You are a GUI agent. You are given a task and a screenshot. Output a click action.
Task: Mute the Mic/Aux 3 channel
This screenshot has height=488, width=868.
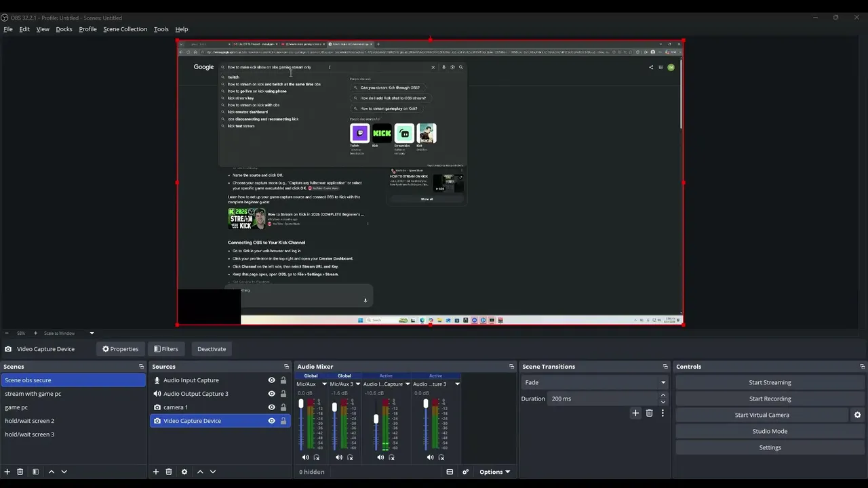tap(339, 457)
